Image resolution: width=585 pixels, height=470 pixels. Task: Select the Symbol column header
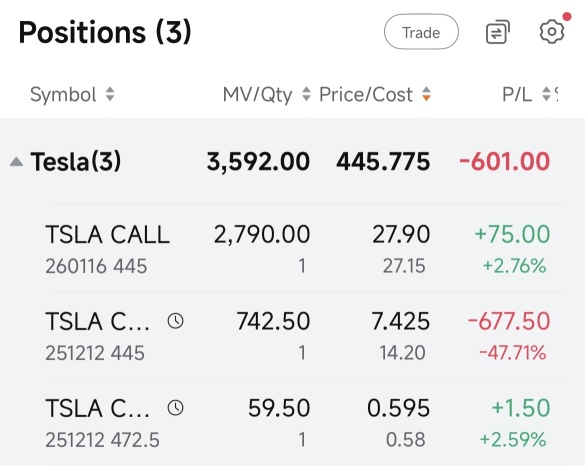tap(63, 94)
